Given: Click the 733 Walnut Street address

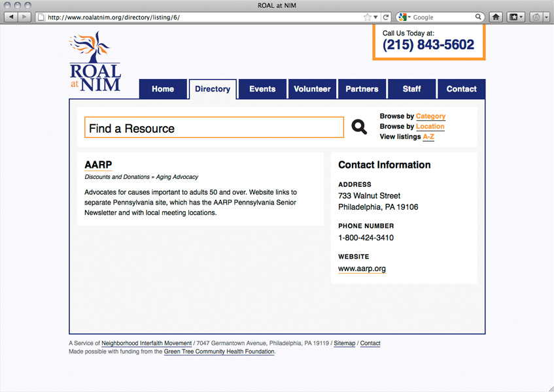Looking at the screenshot, I should [369, 196].
